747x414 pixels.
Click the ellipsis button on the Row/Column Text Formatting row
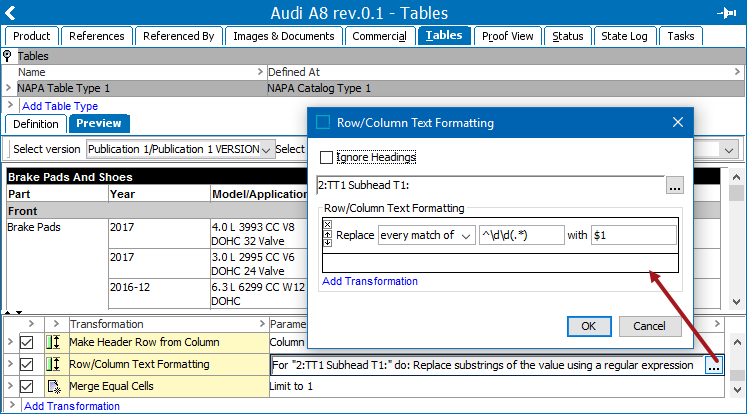[x=713, y=366]
